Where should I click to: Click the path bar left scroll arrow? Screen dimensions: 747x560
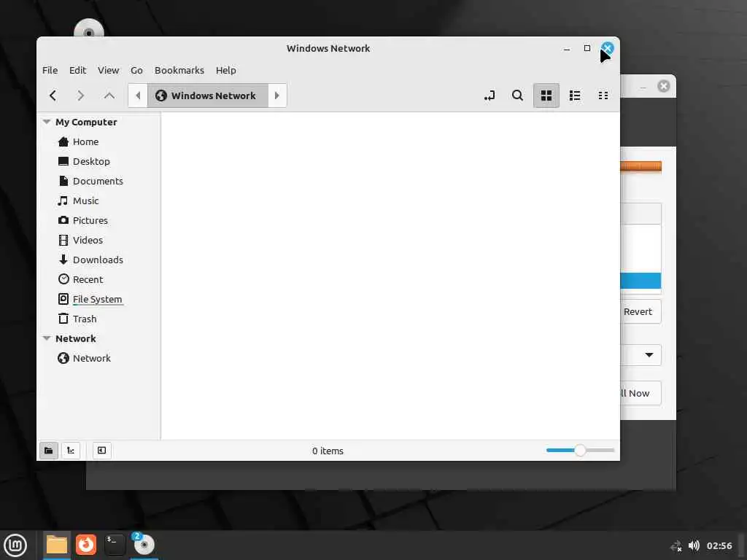click(138, 96)
